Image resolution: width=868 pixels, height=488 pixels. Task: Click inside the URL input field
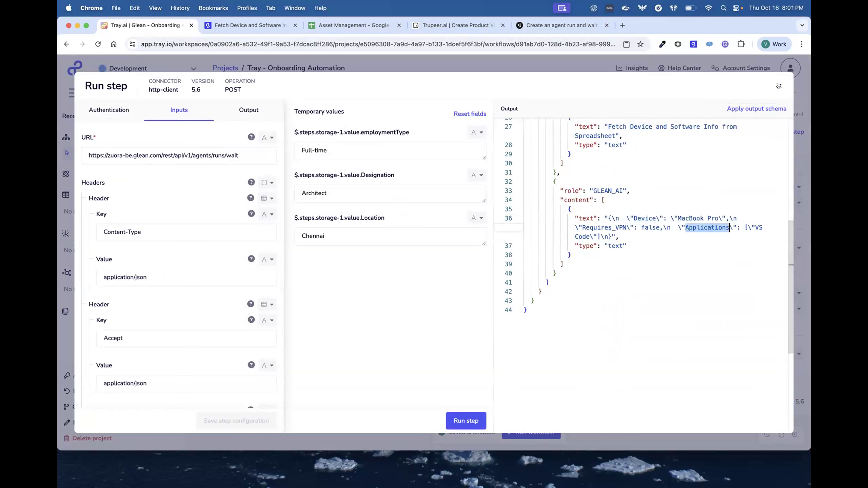[179, 156]
